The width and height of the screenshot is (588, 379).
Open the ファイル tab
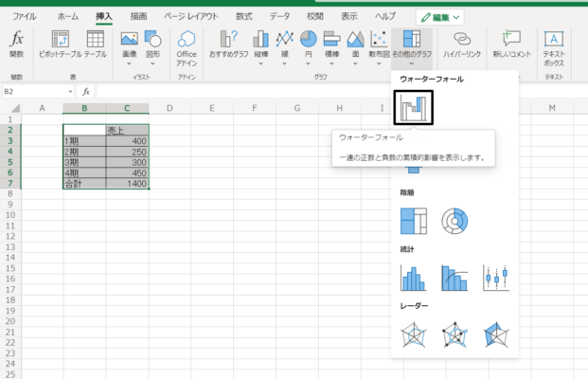point(25,16)
